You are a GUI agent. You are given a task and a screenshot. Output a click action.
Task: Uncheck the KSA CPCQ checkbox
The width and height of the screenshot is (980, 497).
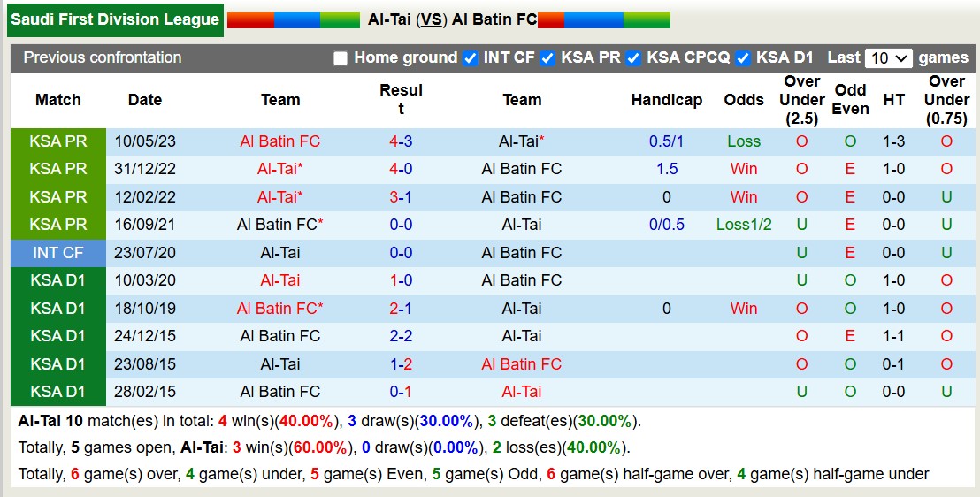click(x=633, y=58)
